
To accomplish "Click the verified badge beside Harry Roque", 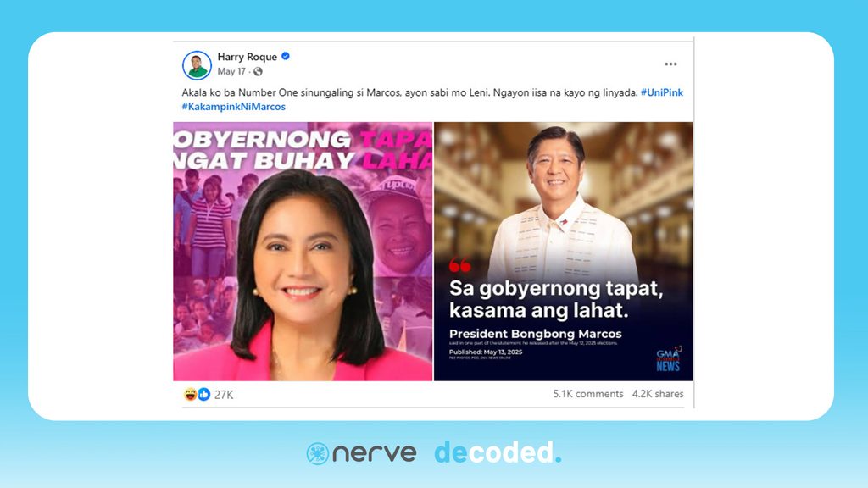I will tap(286, 56).
